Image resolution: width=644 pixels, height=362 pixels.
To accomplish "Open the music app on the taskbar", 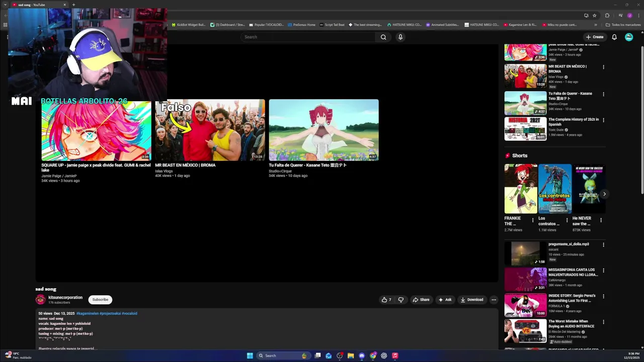I will (x=395, y=355).
